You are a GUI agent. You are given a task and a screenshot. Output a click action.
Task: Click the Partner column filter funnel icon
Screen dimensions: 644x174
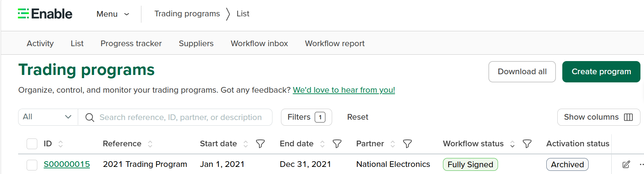(407, 144)
